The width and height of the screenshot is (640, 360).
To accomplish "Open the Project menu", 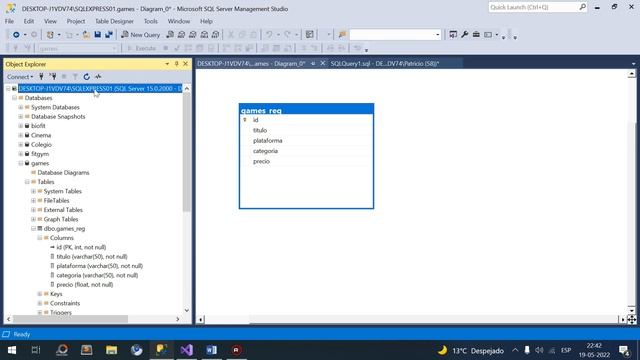I will pyautogui.click(x=76, y=21).
